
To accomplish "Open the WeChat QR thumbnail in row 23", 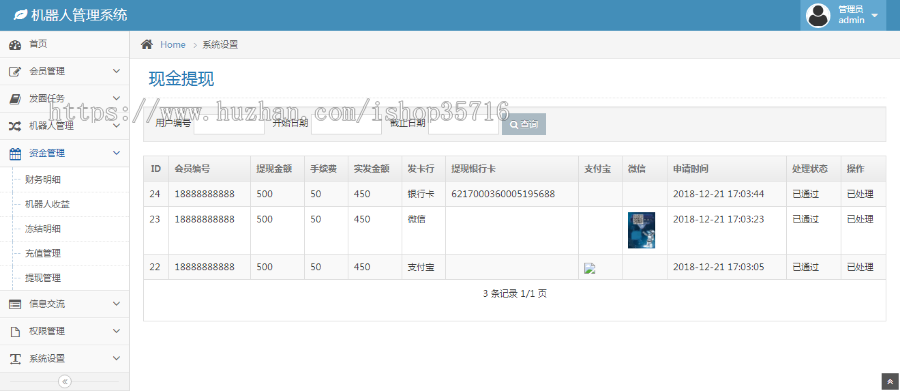I will [641, 230].
